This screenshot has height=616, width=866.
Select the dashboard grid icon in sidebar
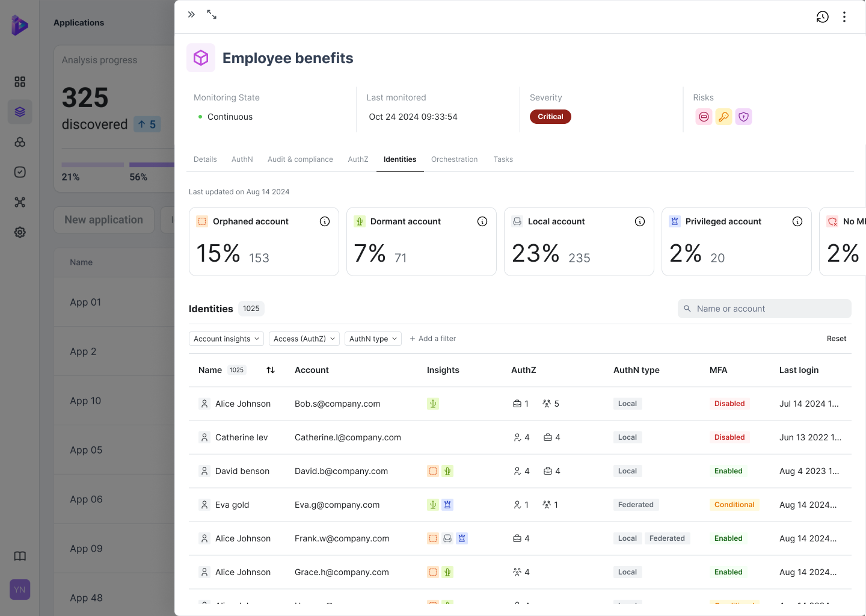(20, 81)
